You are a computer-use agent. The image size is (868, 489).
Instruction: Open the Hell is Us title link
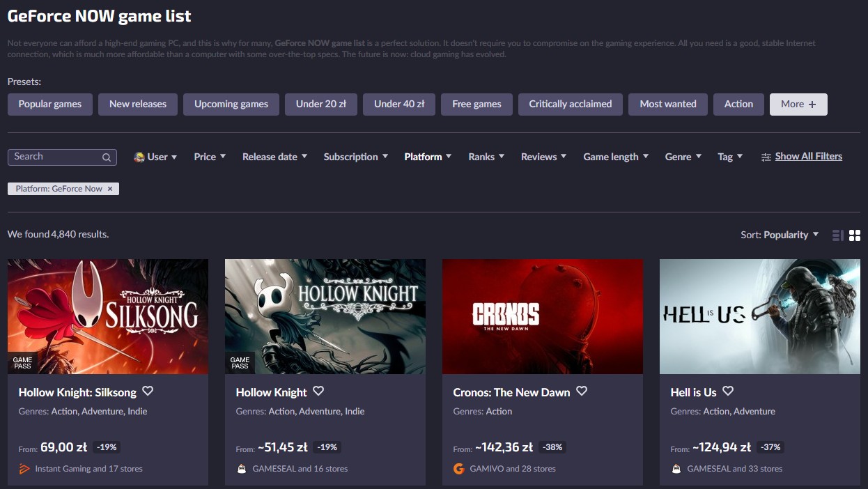tap(694, 392)
